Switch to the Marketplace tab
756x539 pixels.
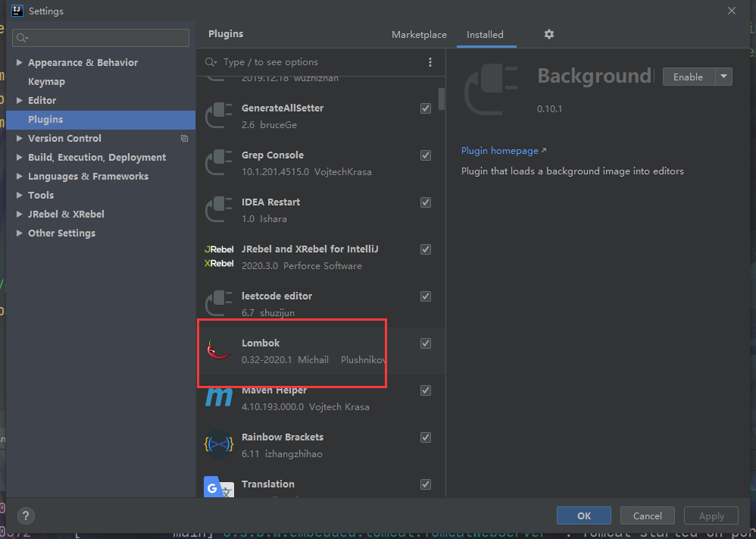419,35
